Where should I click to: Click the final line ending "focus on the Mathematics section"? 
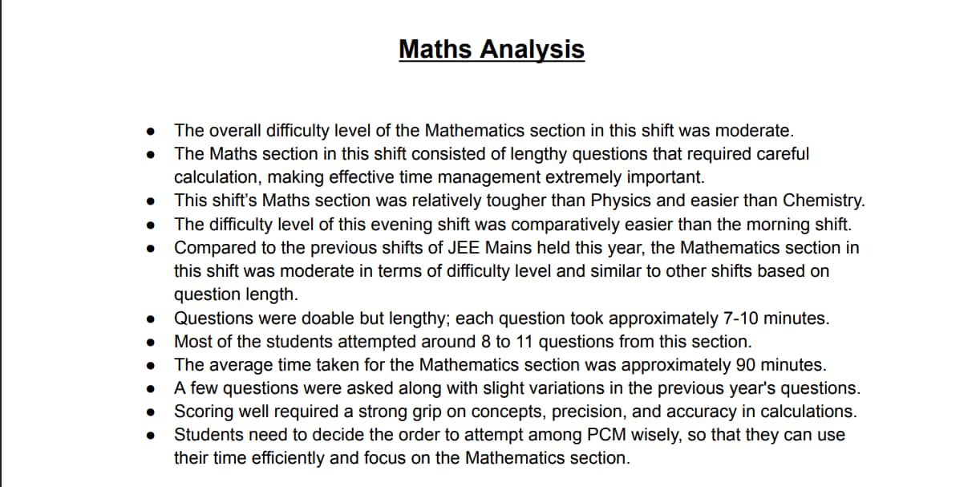point(402,458)
